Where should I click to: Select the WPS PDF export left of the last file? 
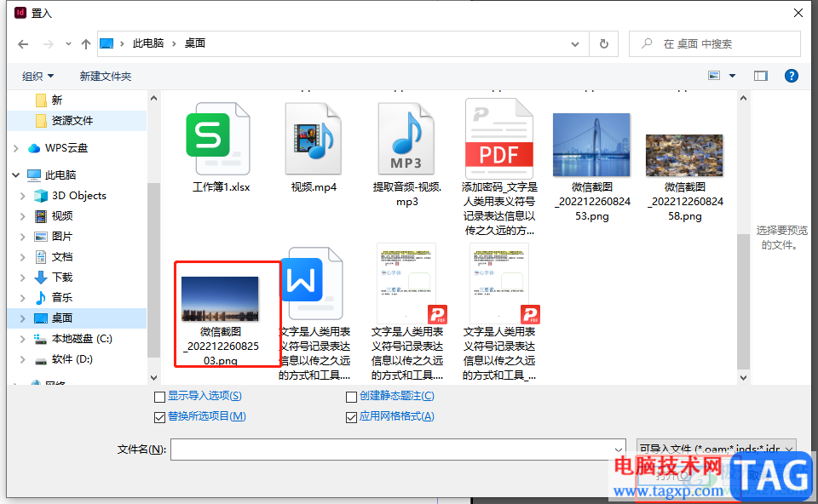tap(407, 312)
